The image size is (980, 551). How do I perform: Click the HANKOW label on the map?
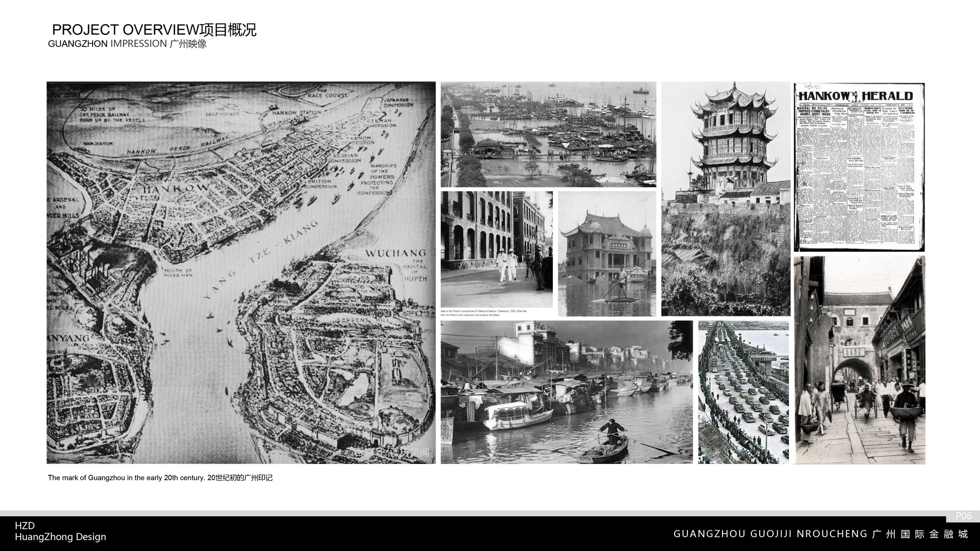(x=176, y=188)
